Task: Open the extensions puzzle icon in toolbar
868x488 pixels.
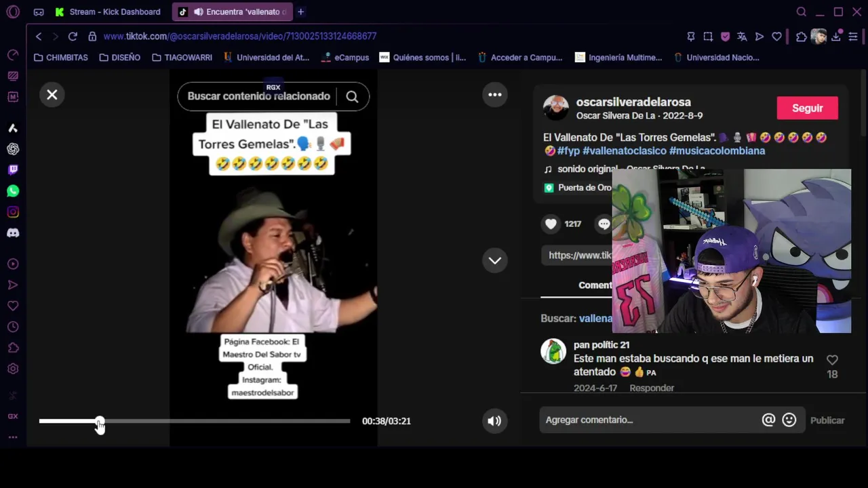Action: tap(802, 37)
